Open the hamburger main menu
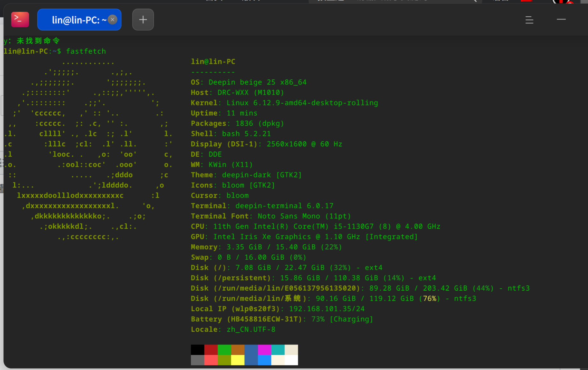This screenshot has width=588, height=370. click(x=529, y=20)
